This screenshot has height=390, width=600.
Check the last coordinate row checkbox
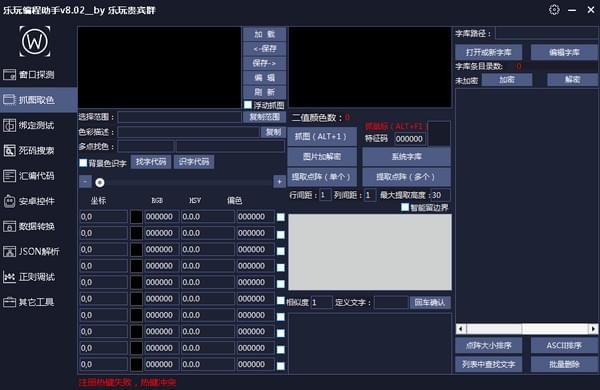280,366
